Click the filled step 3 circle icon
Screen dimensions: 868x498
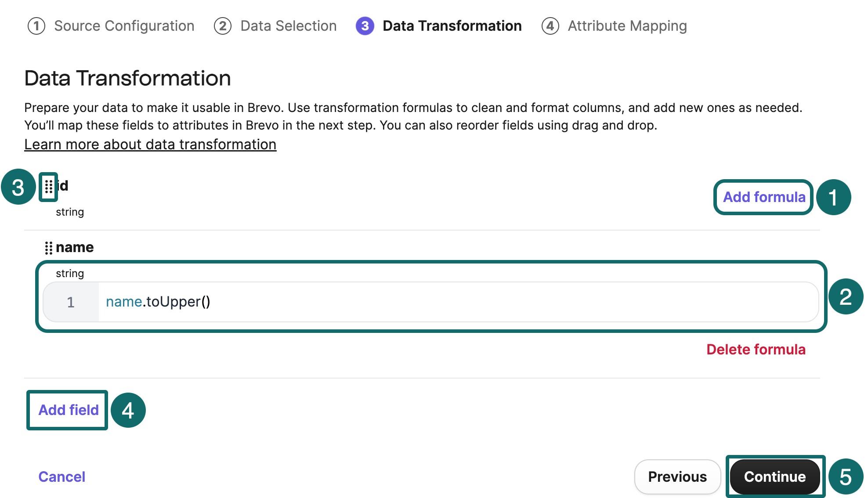tap(364, 26)
